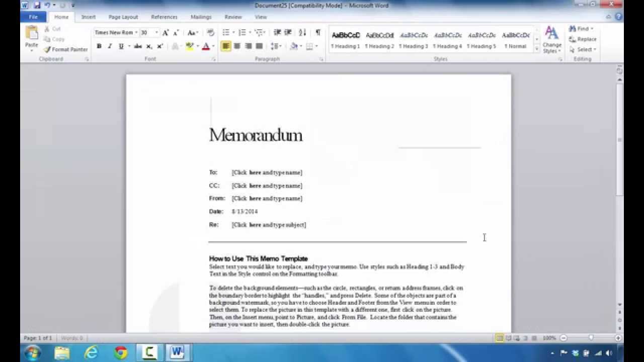This screenshot has width=644, height=362.
Task: Expand the Styles gallery More arrow
Action: (537, 49)
